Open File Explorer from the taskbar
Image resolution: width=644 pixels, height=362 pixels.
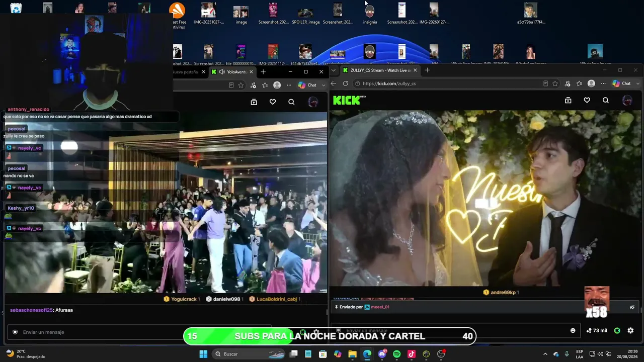[x=352, y=354]
